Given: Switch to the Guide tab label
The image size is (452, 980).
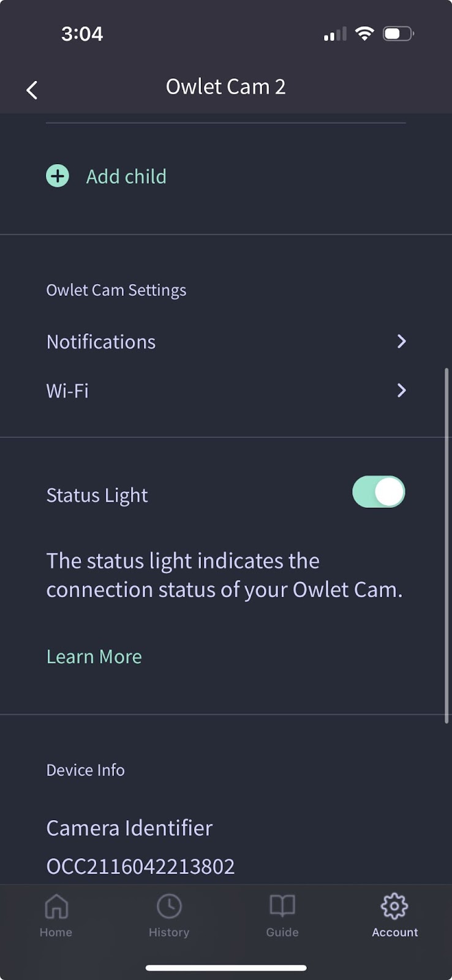Looking at the screenshot, I should (282, 932).
